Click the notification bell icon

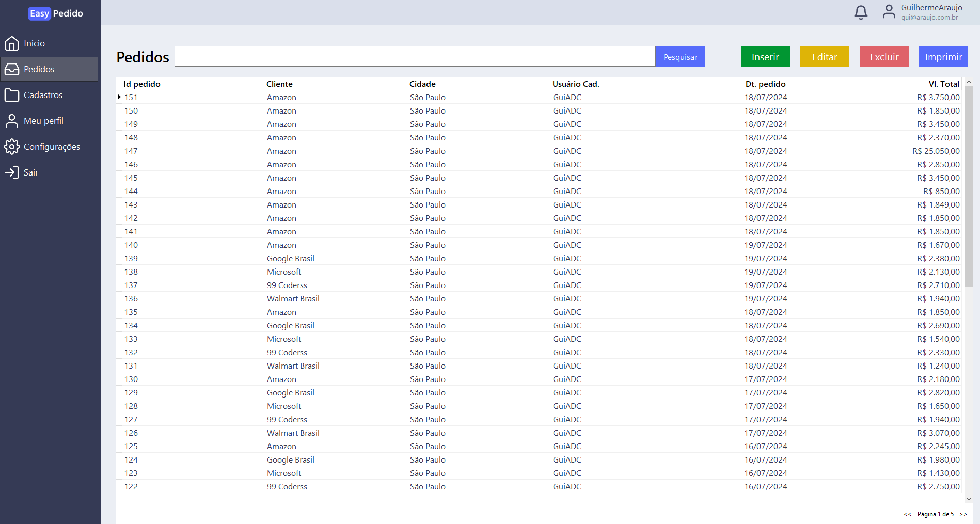coord(861,12)
